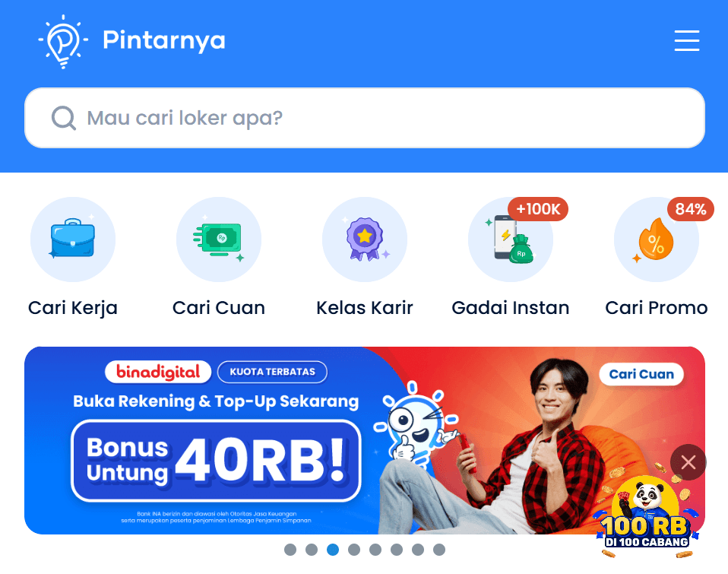Open the Cari Cuan money icon
The height and width of the screenshot is (574, 728).
click(219, 239)
